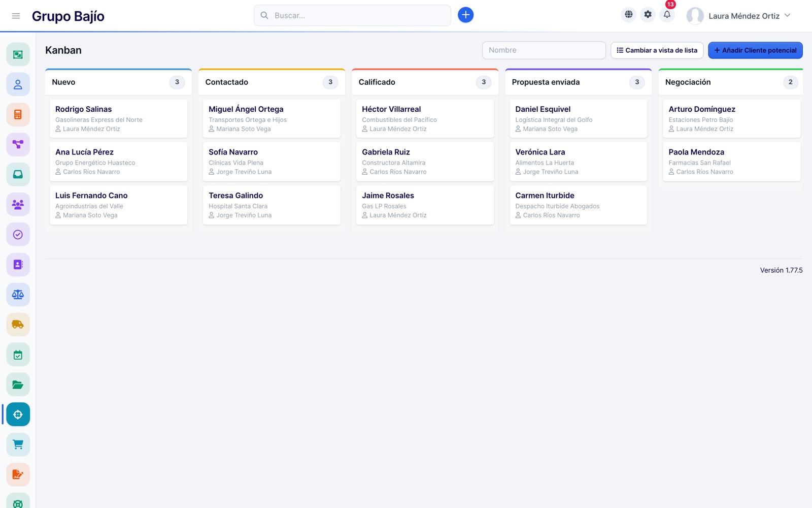Open the Arturo Domínguez lead card
812x508 pixels.
pyautogui.click(x=731, y=118)
